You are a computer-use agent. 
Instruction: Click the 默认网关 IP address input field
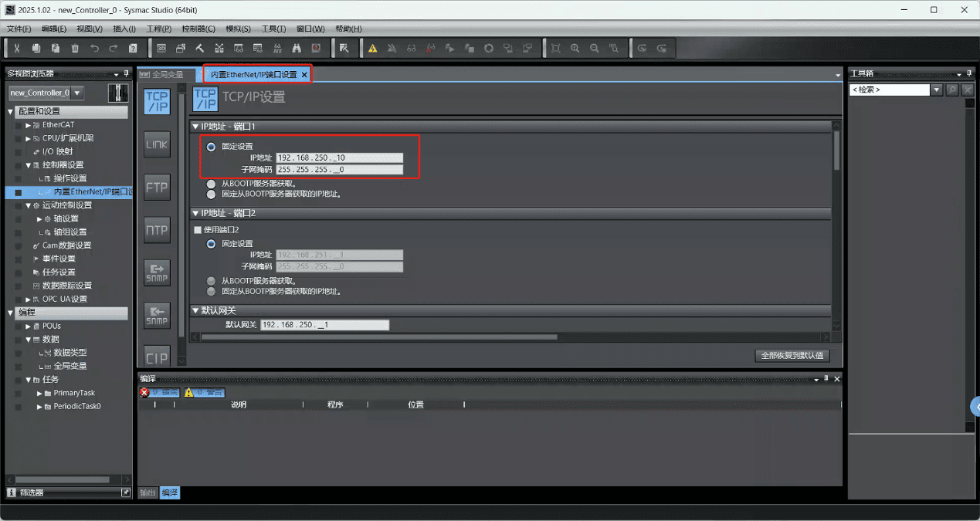point(324,324)
